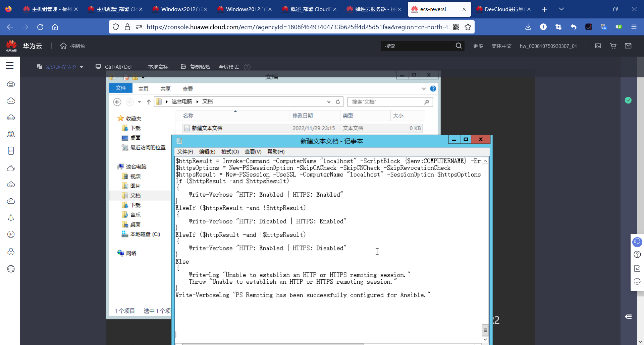Open the remote console help question mark

point(247,67)
